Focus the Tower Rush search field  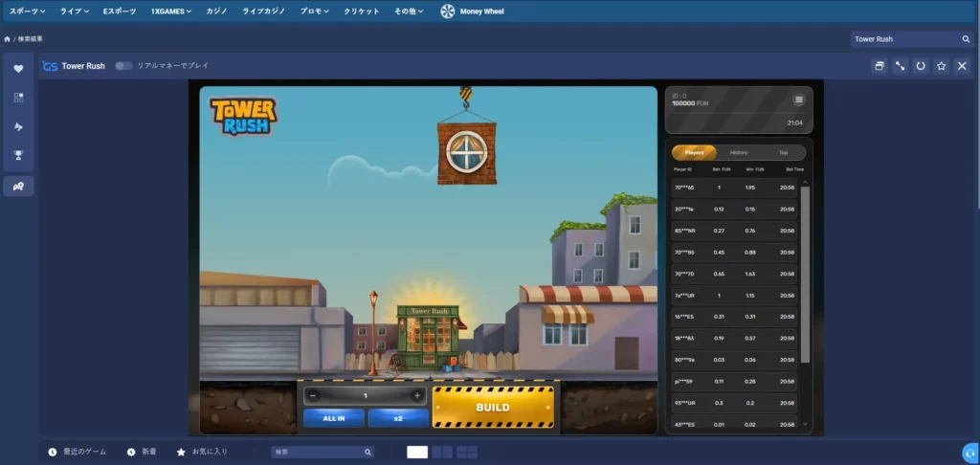[905, 38]
